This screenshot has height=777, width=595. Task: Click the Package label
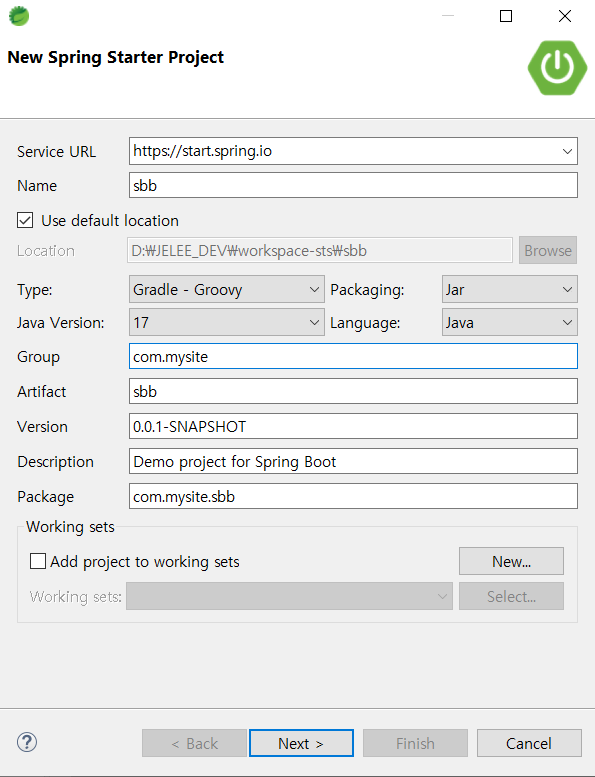click(46, 497)
